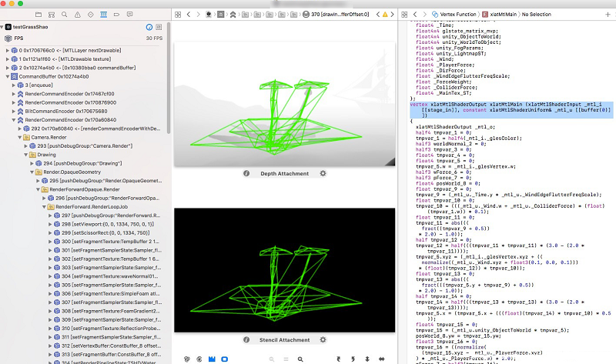
Task: Collapse the RenderForward.RenderLoopJob group
Action: coord(45,206)
